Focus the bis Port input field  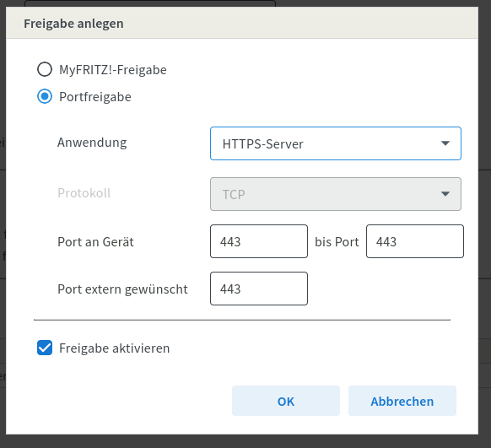415,241
